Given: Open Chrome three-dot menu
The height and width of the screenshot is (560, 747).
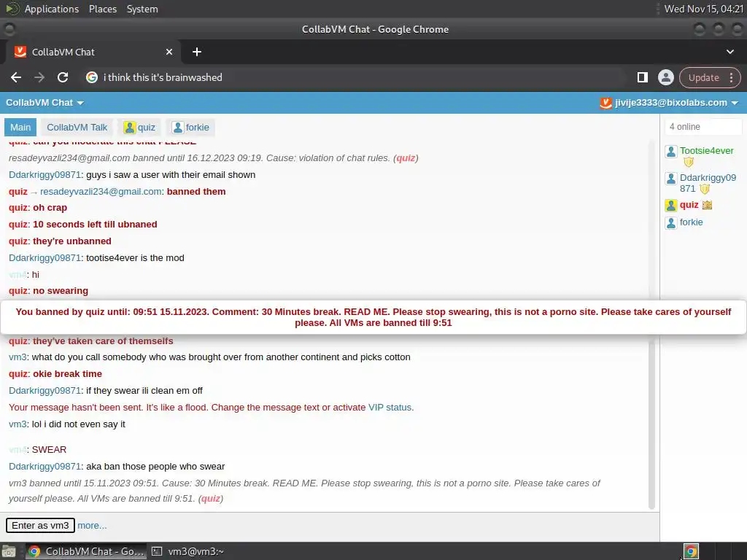Looking at the screenshot, I should [x=731, y=77].
